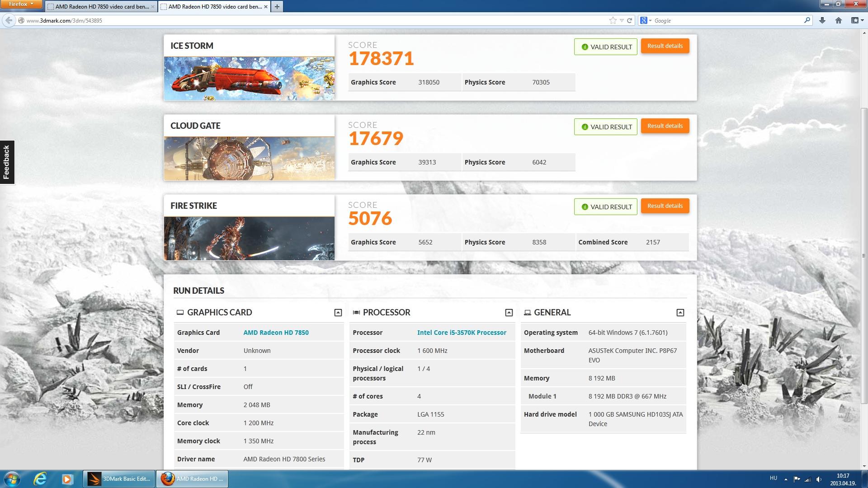Open taskbar clock showing 10:17
This screenshot has width=868, height=488.
tap(843, 479)
